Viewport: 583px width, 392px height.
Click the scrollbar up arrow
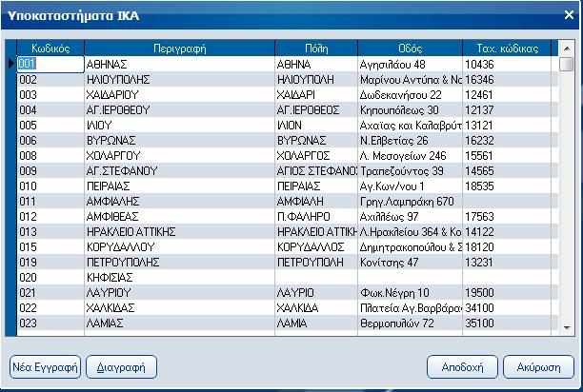click(x=567, y=49)
